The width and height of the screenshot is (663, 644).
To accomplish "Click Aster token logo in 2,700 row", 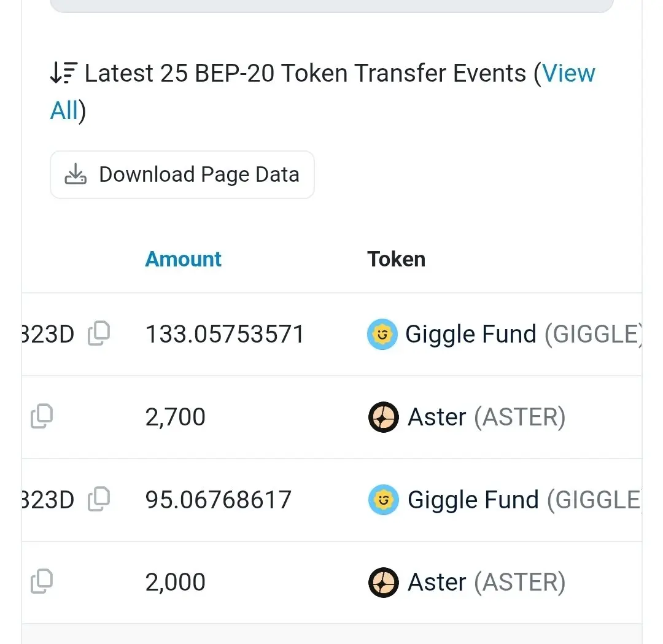I will pyautogui.click(x=384, y=417).
